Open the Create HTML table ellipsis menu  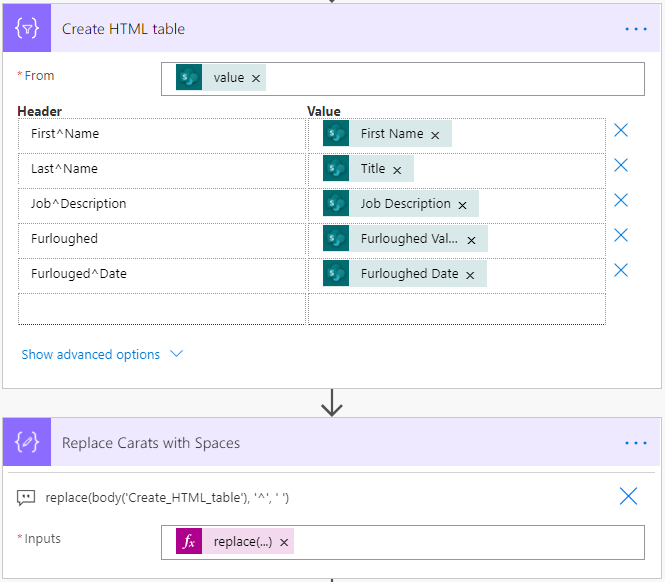tap(636, 29)
